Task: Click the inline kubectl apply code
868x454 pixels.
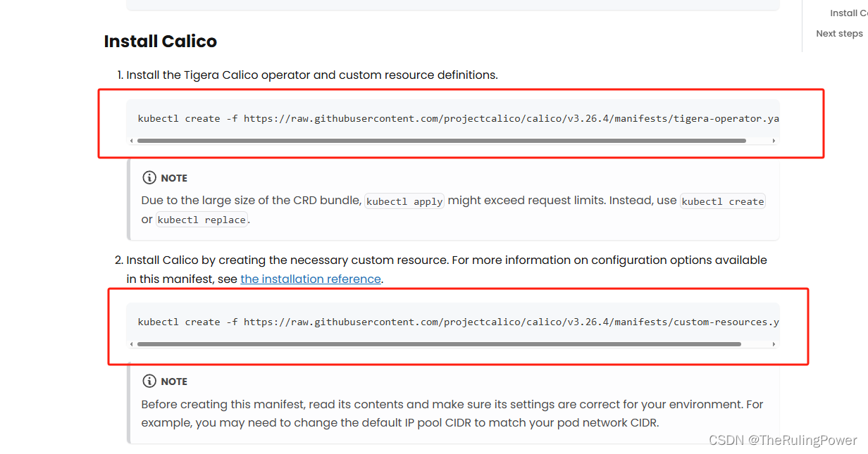Action: click(x=404, y=201)
